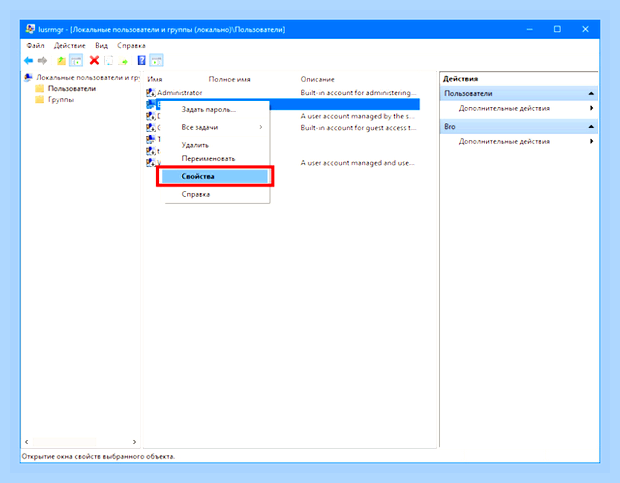The image size is (620, 483).
Task: Click the status bar message text
Action: [x=98, y=456]
